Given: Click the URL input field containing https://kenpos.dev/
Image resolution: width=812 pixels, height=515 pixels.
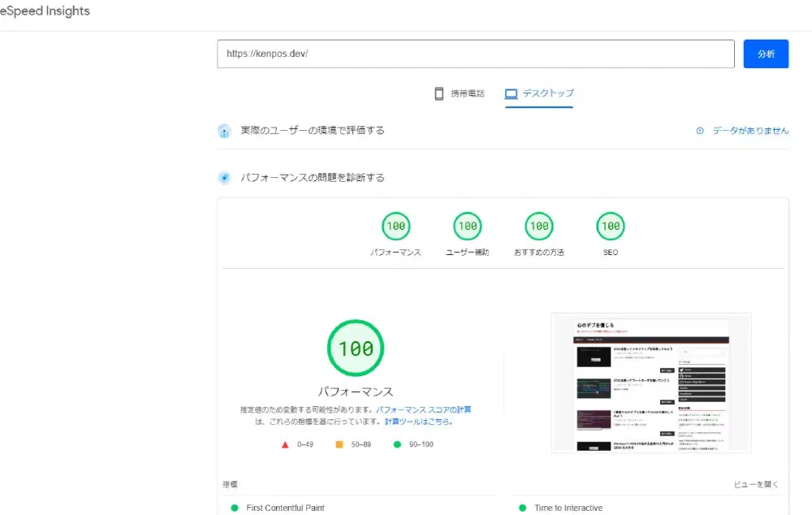Looking at the screenshot, I should 475,54.
